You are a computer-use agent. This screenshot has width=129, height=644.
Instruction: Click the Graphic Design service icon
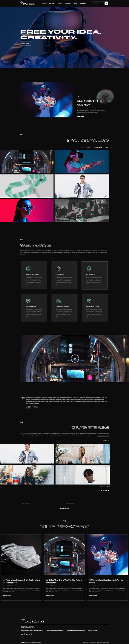coord(59,300)
